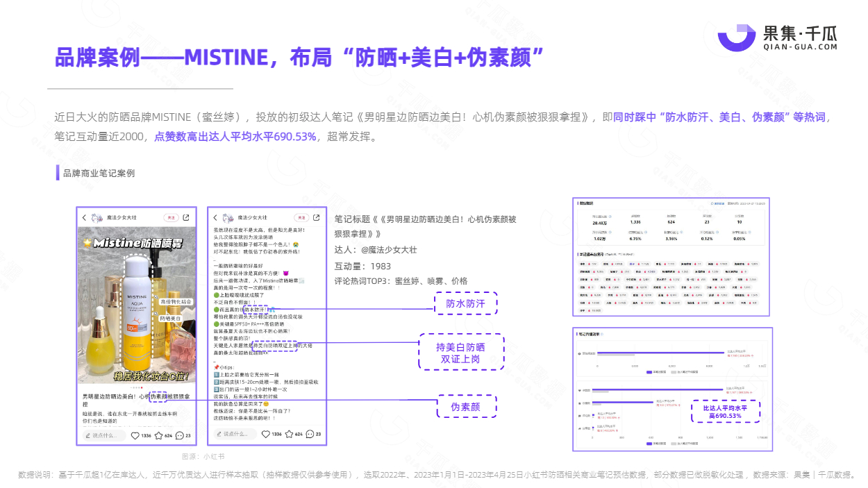
Task: Click the 28.48万 value in data overview
Action: [600, 223]
